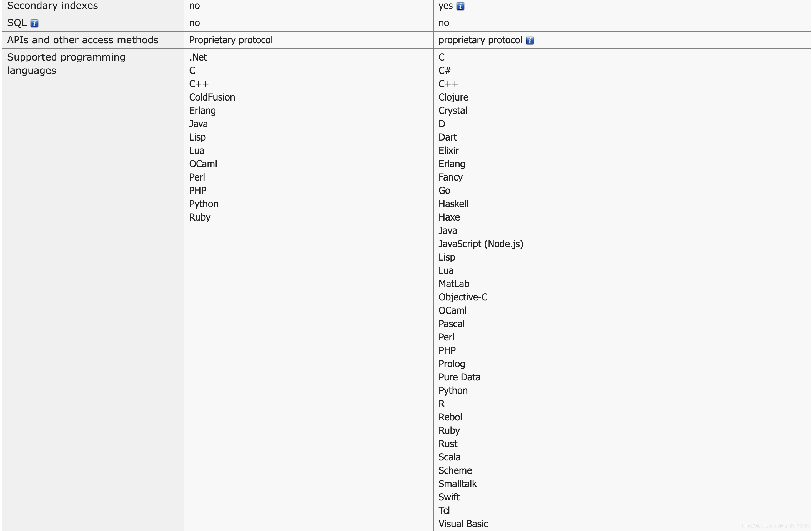
Task: Click 'Lisp' in the middle column
Action: pyautogui.click(x=197, y=137)
